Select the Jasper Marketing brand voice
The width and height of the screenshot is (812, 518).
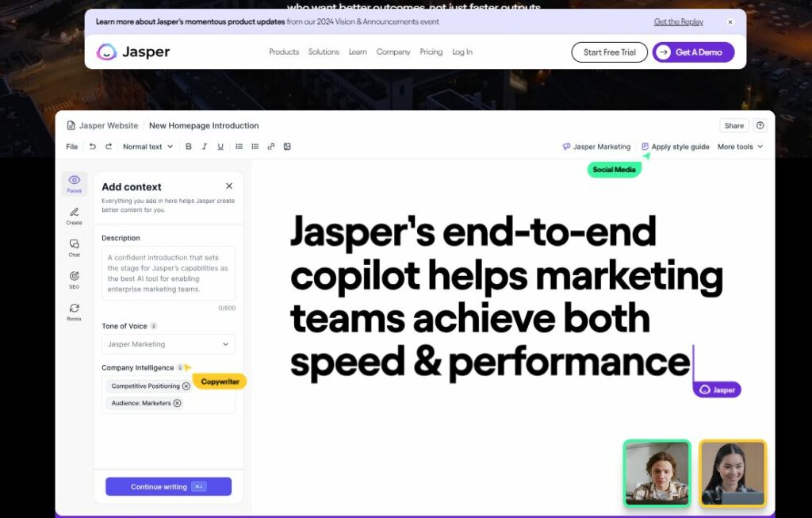point(596,147)
